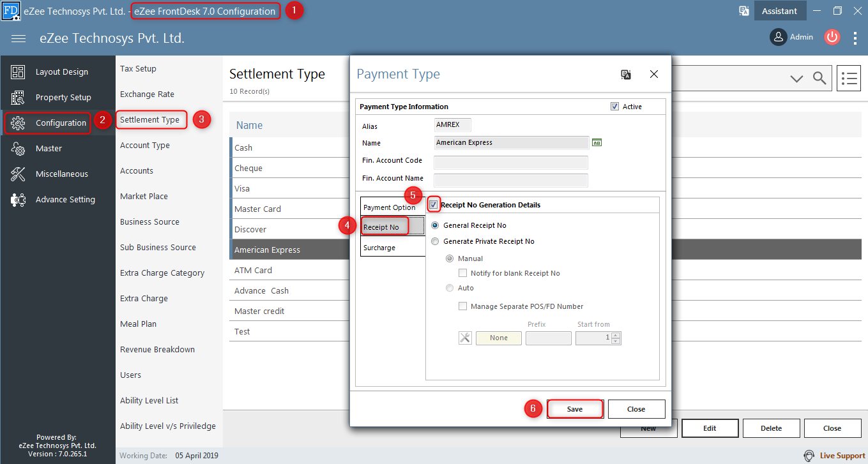This screenshot has width=868, height=464.
Task: Click the Property Setup building icon
Action: click(x=18, y=98)
